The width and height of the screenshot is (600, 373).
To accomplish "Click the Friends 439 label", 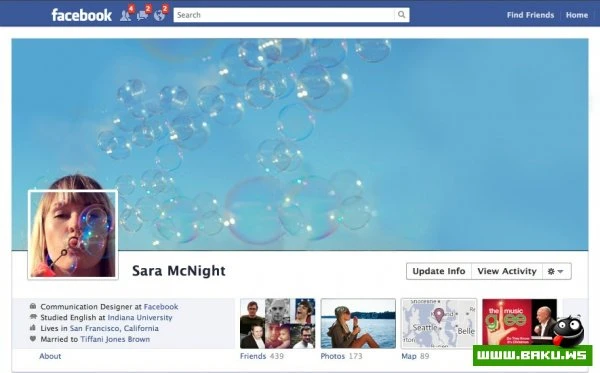I will pyautogui.click(x=262, y=356).
